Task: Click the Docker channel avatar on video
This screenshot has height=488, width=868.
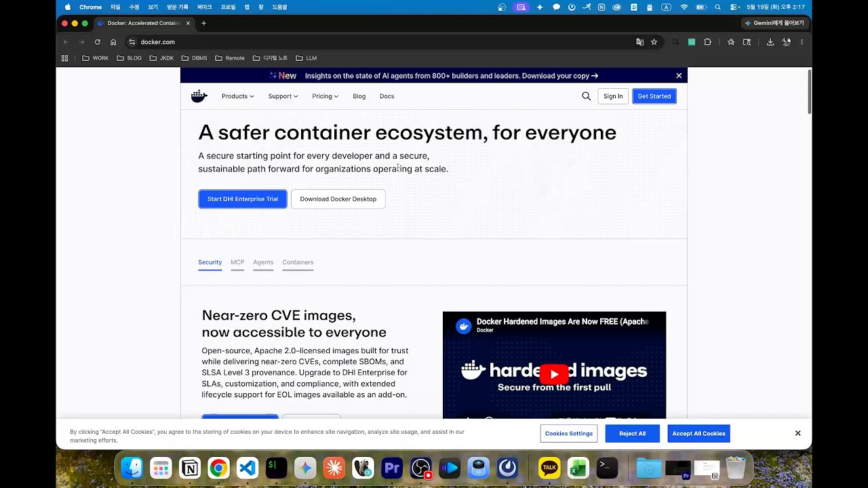Action: tap(464, 326)
